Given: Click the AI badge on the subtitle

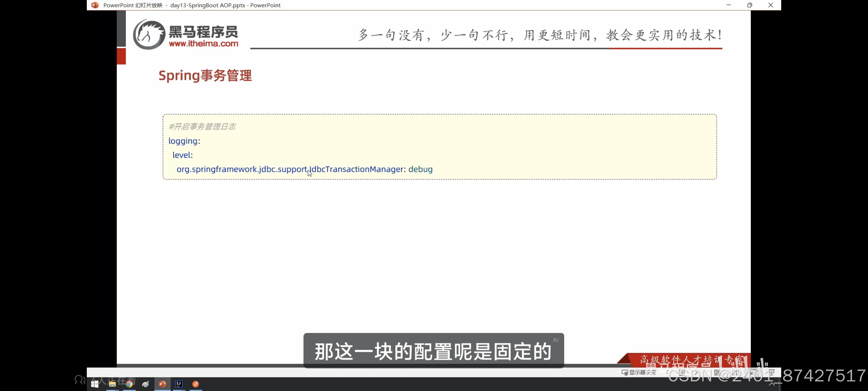Looking at the screenshot, I should pyautogui.click(x=556, y=340).
